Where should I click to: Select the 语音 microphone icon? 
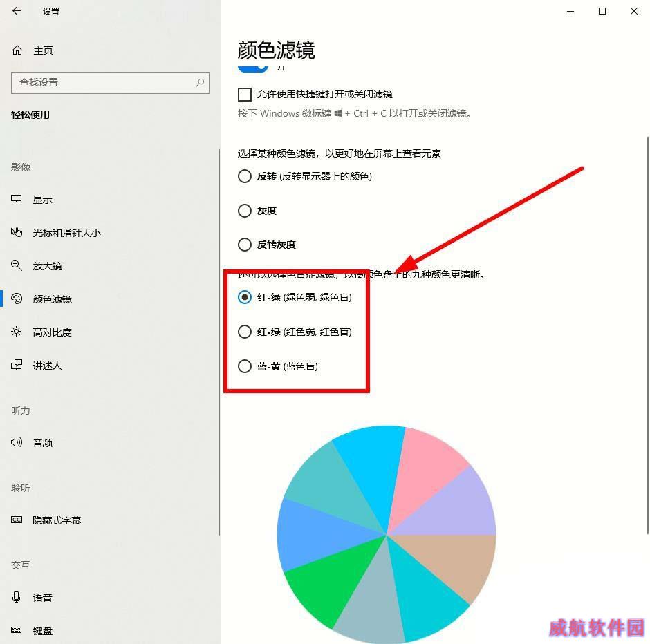click(x=16, y=597)
